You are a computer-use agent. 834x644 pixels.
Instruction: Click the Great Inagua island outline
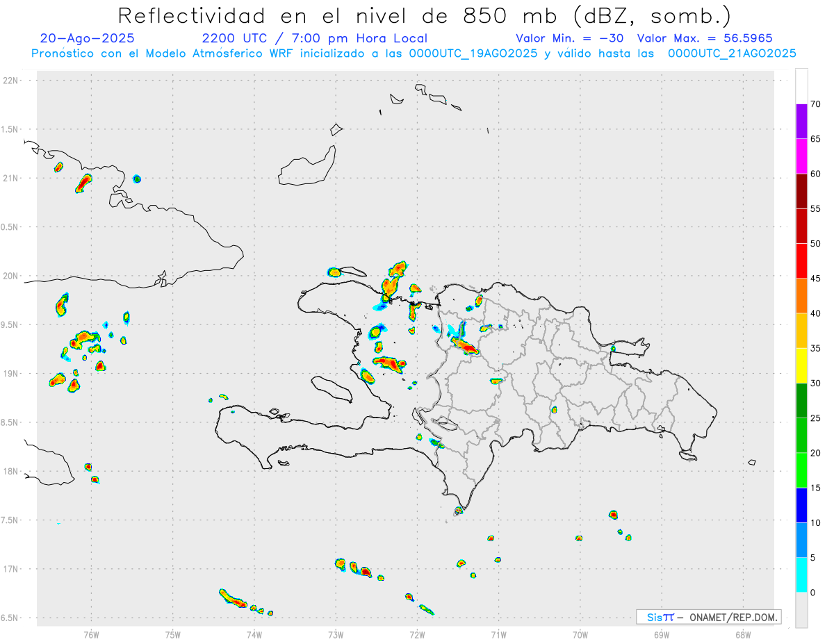[x=307, y=165]
